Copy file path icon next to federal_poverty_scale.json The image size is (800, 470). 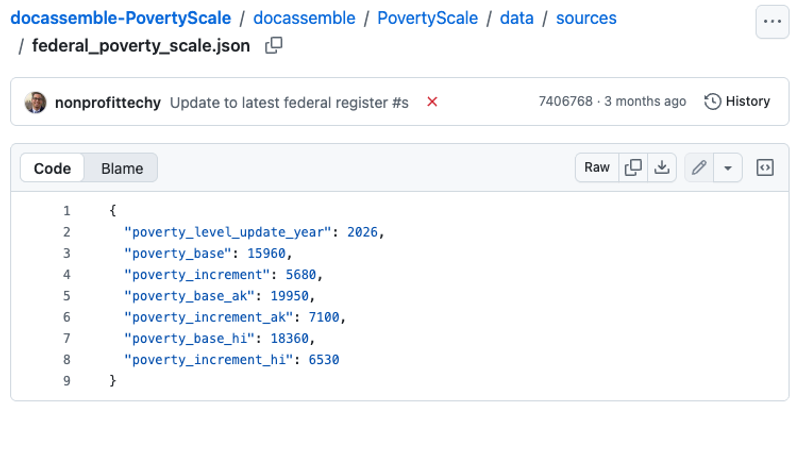coord(273,45)
